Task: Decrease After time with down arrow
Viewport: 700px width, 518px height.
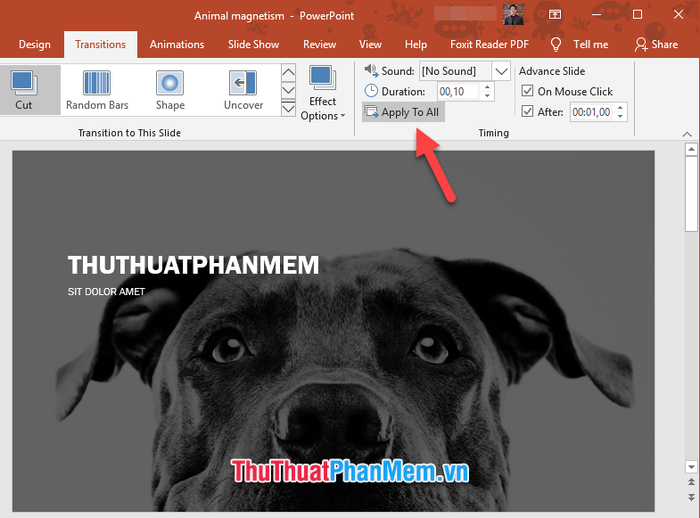Action: tap(620, 117)
